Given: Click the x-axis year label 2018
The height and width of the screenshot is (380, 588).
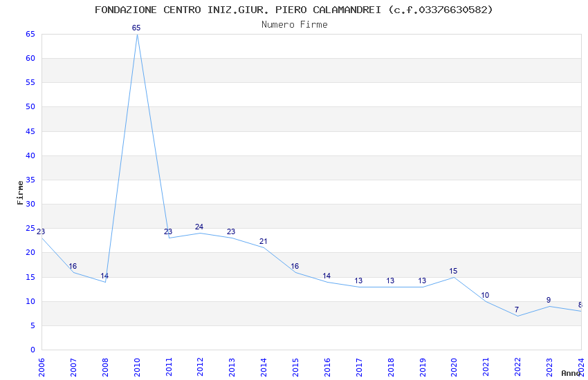Looking at the screenshot, I should coord(391,368).
